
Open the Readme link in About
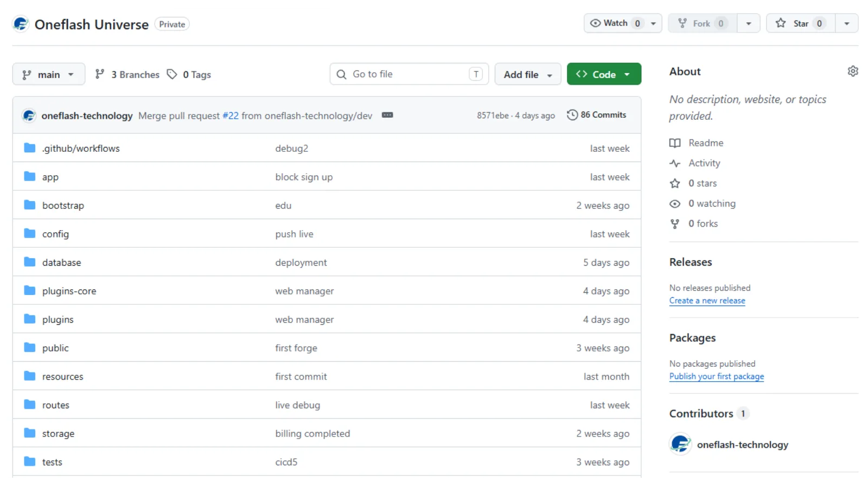[x=706, y=143]
